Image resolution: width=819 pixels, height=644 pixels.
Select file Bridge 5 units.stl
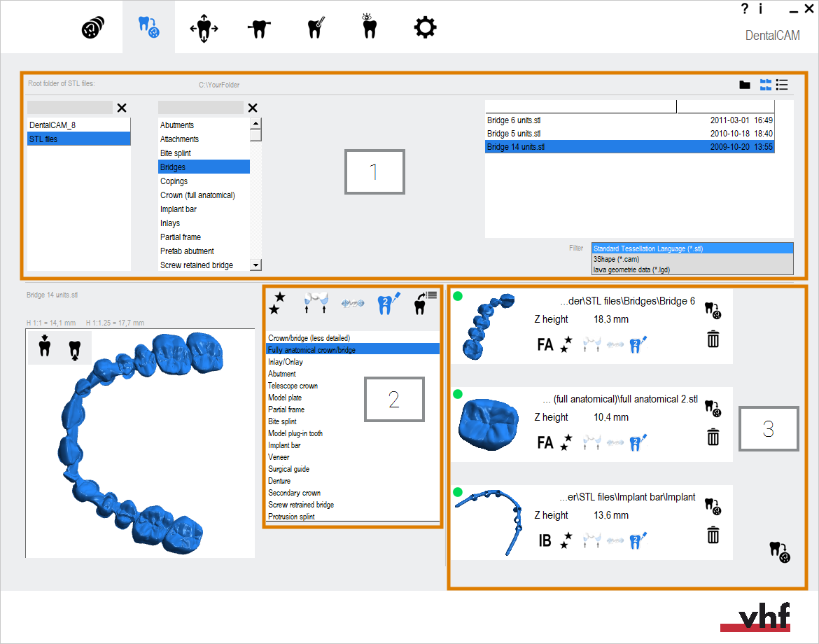click(x=629, y=134)
